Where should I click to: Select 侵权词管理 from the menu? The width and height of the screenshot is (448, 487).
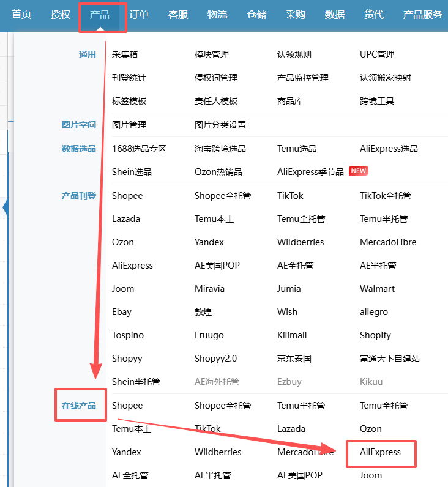point(216,78)
